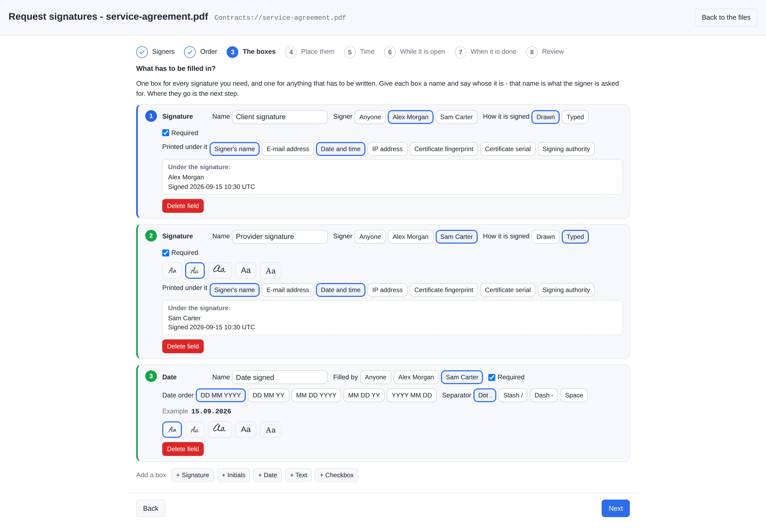Select Slash / separator
The width and height of the screenshot is (766, 532).
tap(513, 395)
